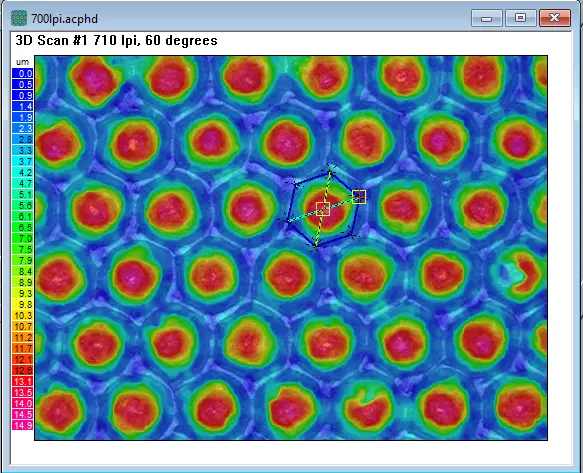This screenshot has height=473, width=583.
Task: Choose the 6.5 legend swatch
Action: tap(22, 228)
